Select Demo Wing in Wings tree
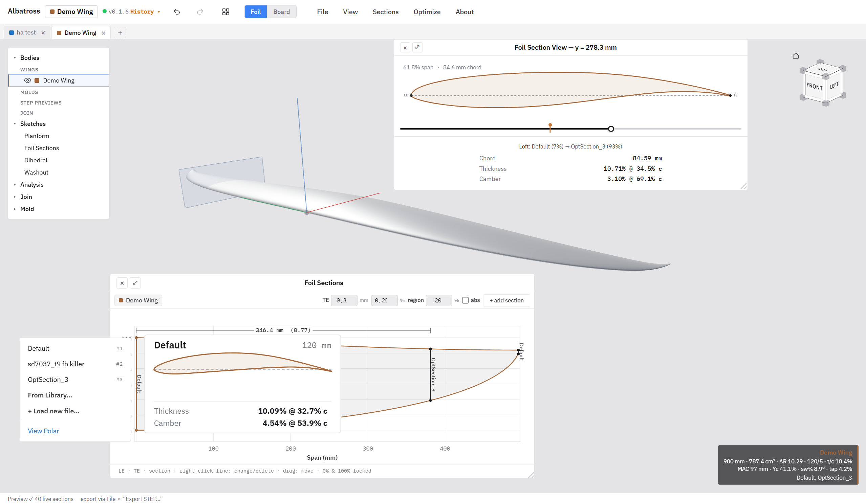The height and width of the screenshot is (504, 866). 59,81
